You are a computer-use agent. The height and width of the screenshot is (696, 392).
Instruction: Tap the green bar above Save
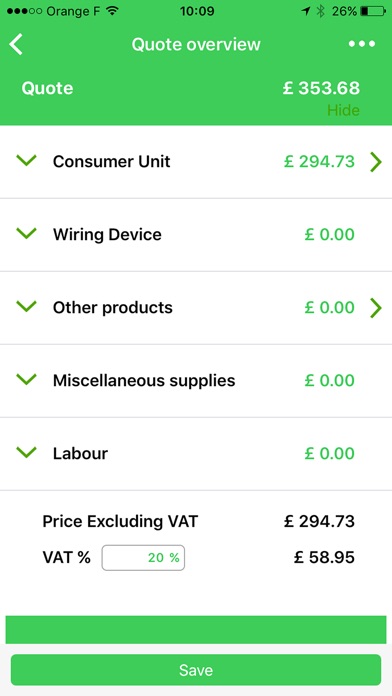(196, 629)
